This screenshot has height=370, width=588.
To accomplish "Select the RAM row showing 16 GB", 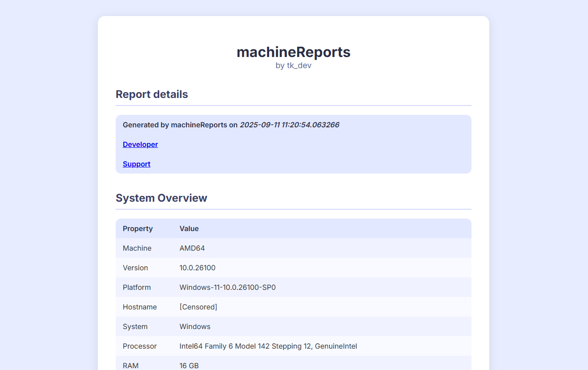I will coord(189,365).
